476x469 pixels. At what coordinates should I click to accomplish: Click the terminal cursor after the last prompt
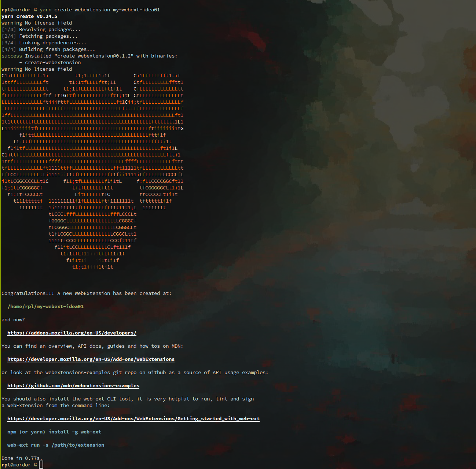pyautogui.click(x=41, y=465)
